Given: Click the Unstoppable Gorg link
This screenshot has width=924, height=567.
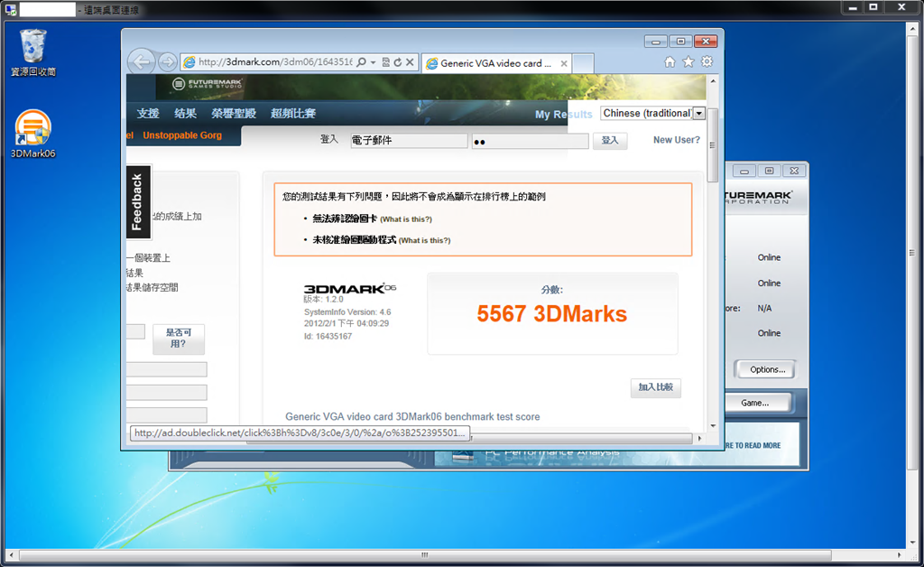Looking at the screenshot, I should point(182,135).
